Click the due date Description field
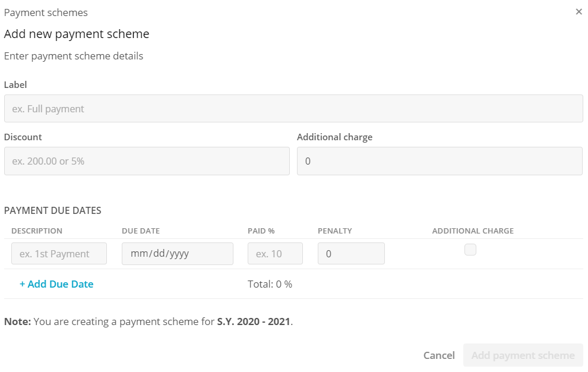 pos(59,254)
